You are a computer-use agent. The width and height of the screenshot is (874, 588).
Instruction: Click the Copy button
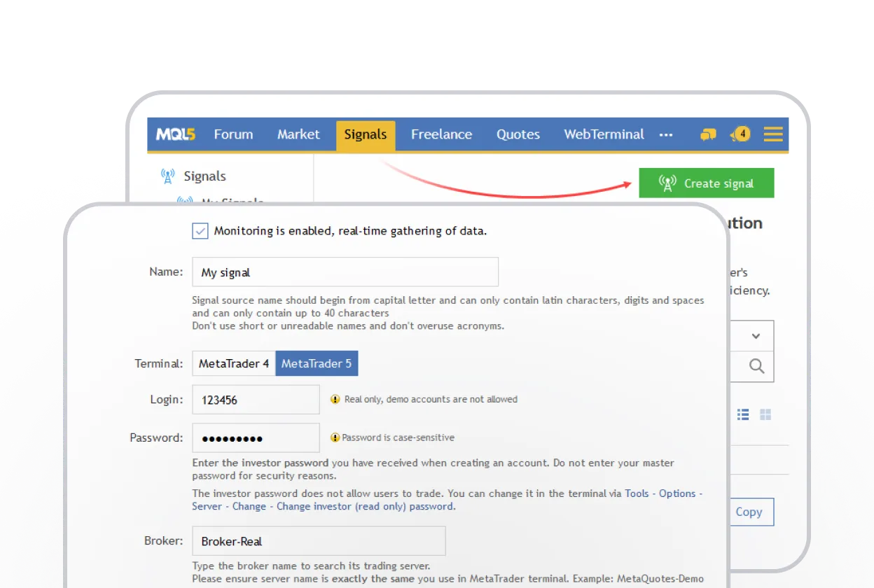pos(749,512)
